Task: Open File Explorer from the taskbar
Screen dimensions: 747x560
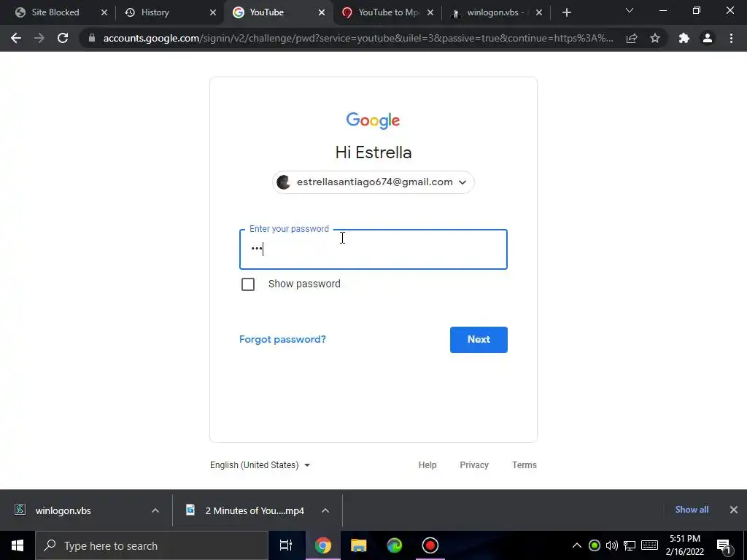Action: coord(358,545)
